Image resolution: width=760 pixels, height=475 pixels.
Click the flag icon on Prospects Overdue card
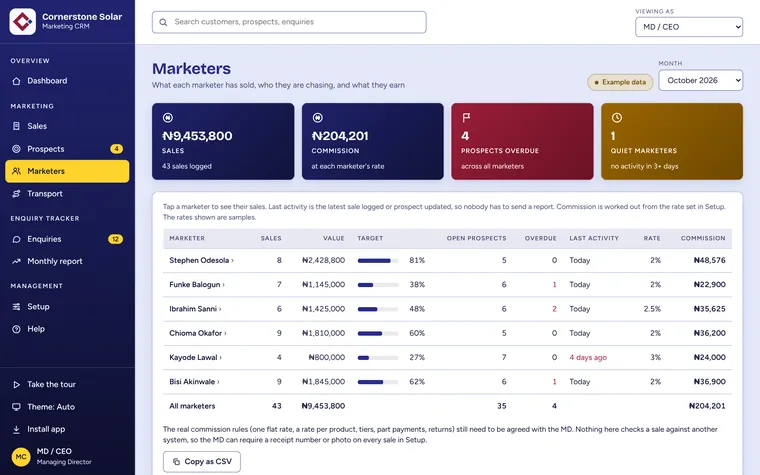(x=466, y=117)
